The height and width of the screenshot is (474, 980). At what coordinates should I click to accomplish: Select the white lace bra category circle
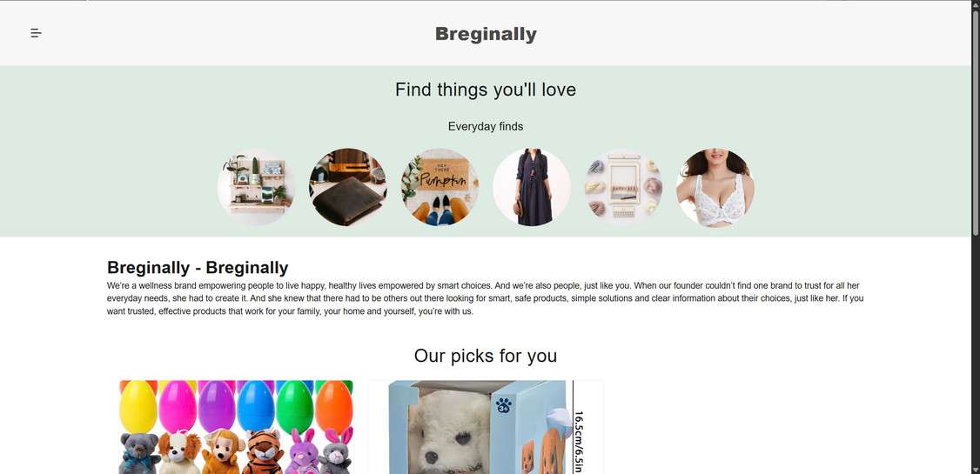point(715,187)
